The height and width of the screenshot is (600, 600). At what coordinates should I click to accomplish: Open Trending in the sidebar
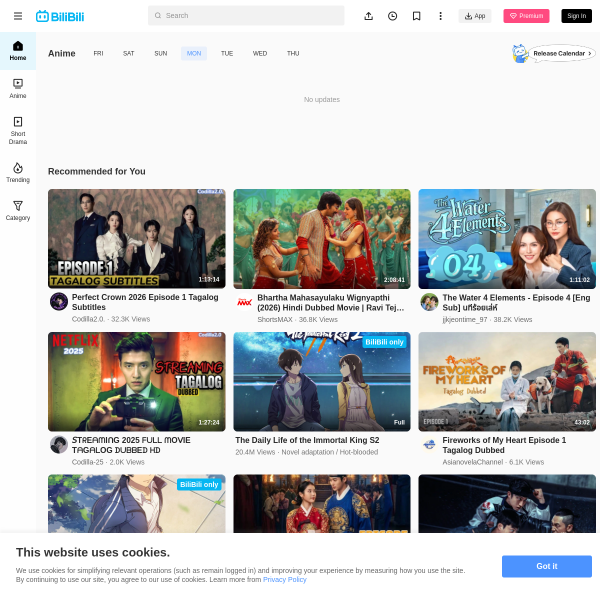[x=18, y=173]
